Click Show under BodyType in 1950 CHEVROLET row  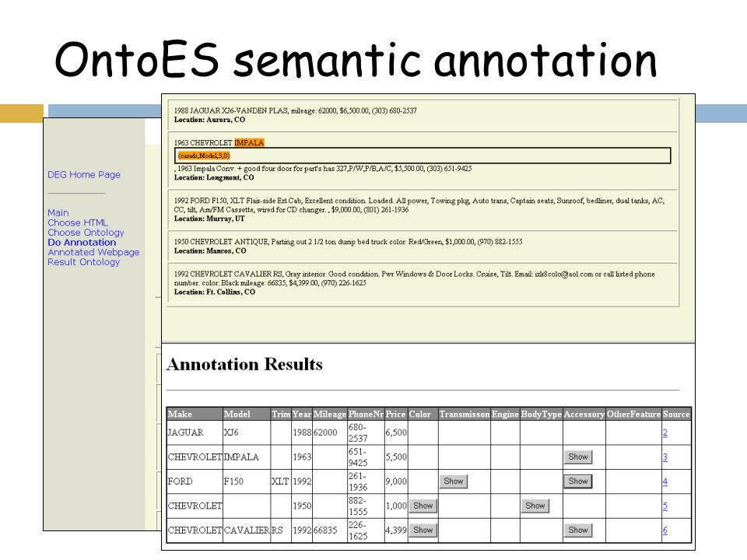pyautogui.click(x=535, y=506)
